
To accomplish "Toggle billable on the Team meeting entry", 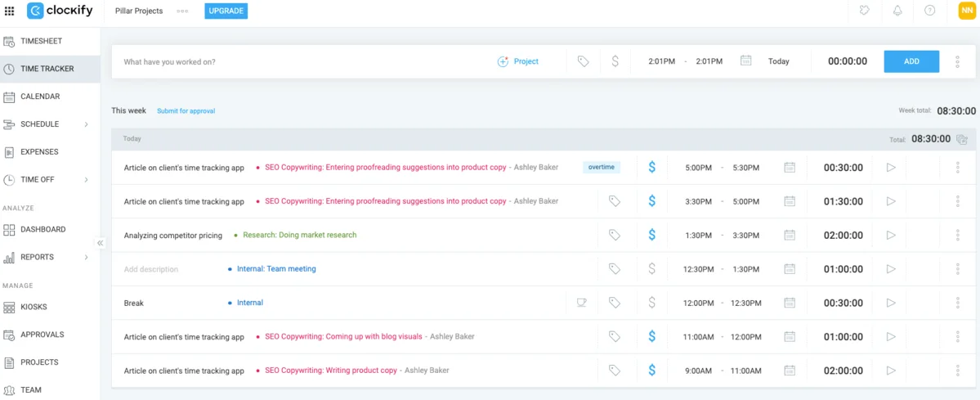I will pos(652,268).
